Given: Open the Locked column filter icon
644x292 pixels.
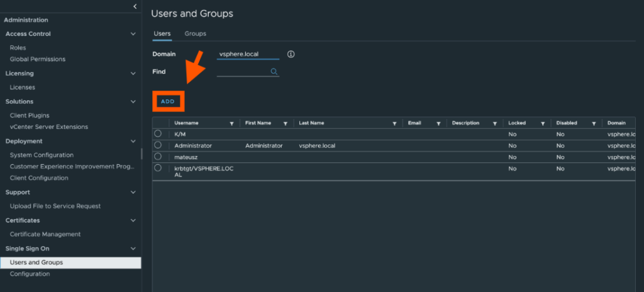Looking at the screenshot, I should coord(543,123).
